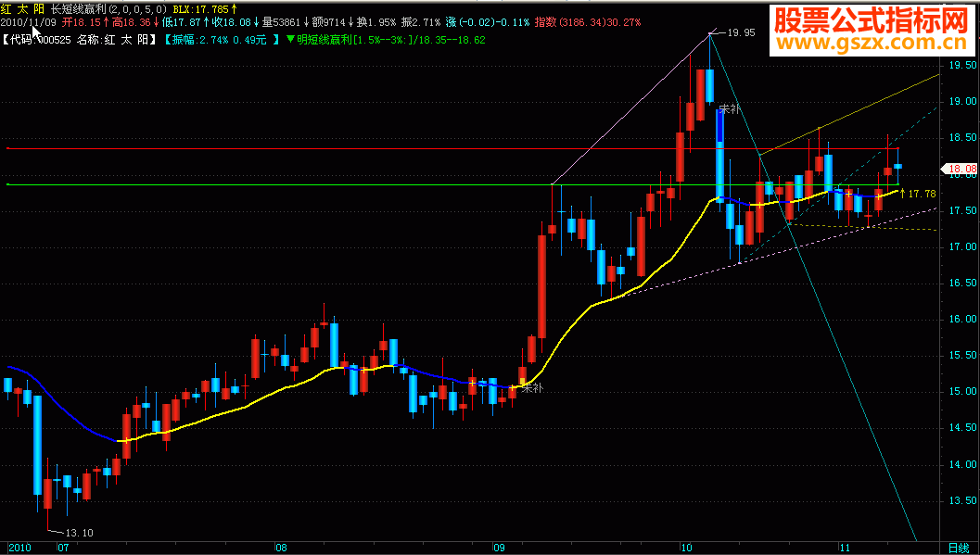Click the lower 未补 gap label near September
Viewport: 980px width, 555px height.
[x=532, y=388]
